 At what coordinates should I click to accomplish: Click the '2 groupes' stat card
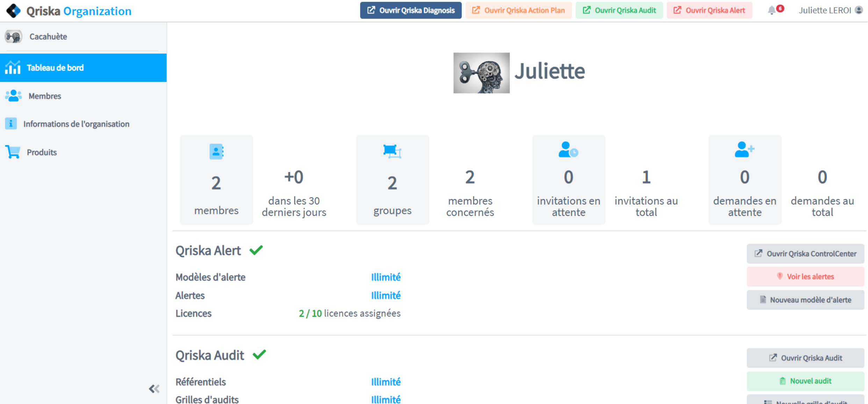392,180
